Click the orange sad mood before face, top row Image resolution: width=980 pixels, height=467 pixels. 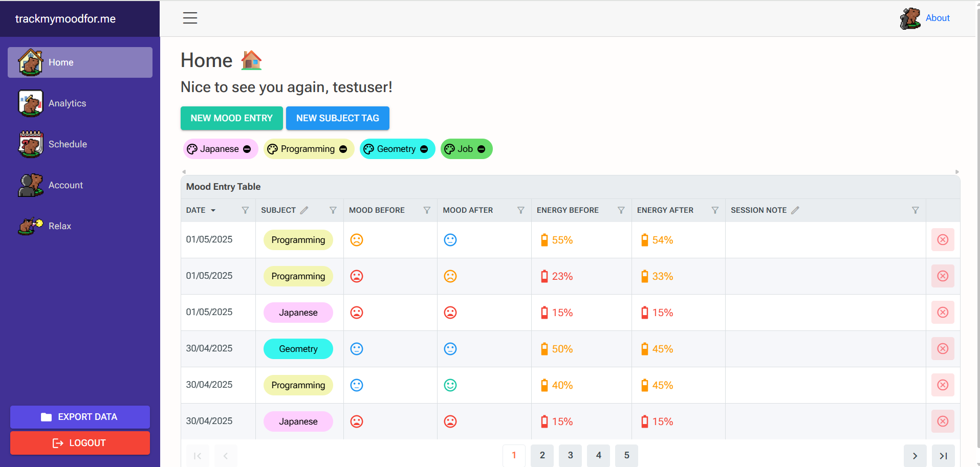357,240
